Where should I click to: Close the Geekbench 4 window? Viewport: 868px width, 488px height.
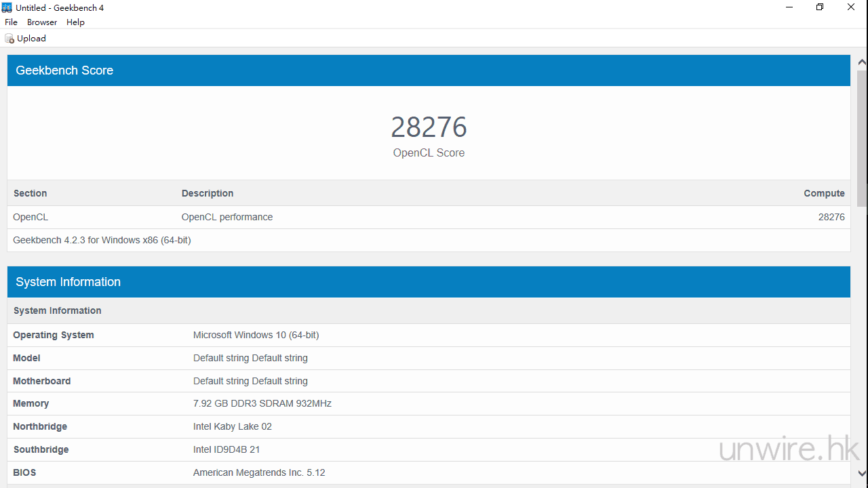(851, 7)
